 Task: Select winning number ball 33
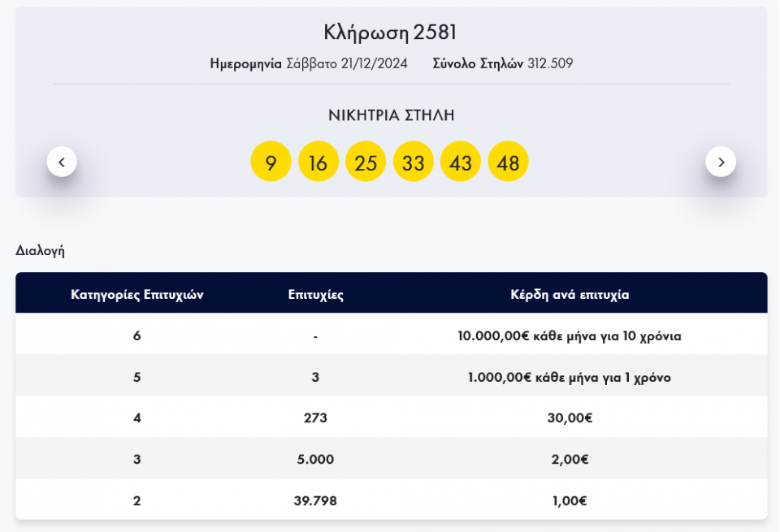[x=413, y=162]
